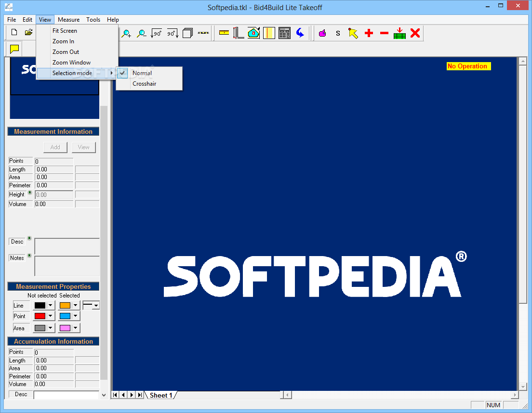Click the yellow note annotation icon
This screenshot has width=532, height=413.
coord(14,49)
